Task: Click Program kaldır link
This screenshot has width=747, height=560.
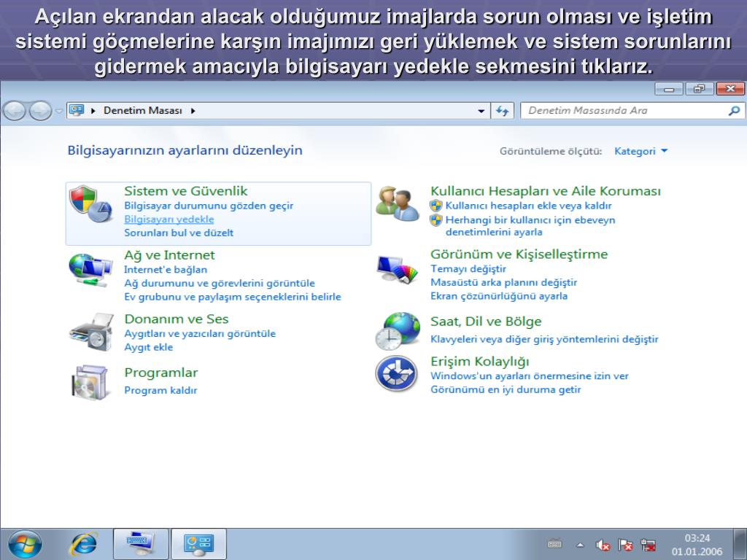Action: pos(160,390)
